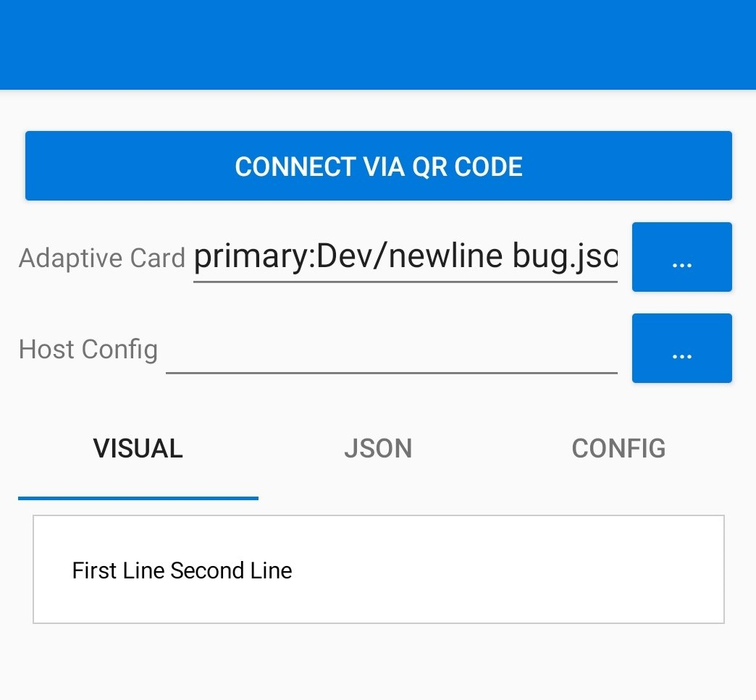Click inside the white card preview area
Image resolution: width=756 pixels, height=700 pixels.
coord(378,569)
